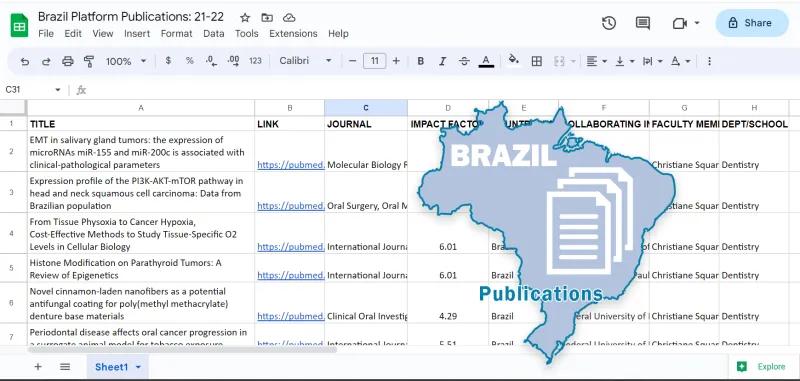Viewport: 800px width, 381px height.
Task: Start a meeting with the camera icon
Action: pos(680,23)
